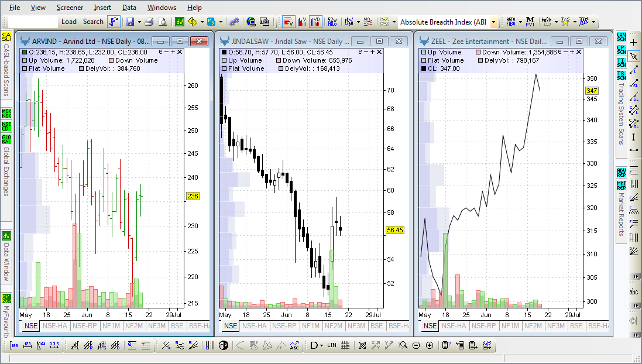Click the GLO BAL exchanges icon
This screenshot has height=364, width=642.
6,139
